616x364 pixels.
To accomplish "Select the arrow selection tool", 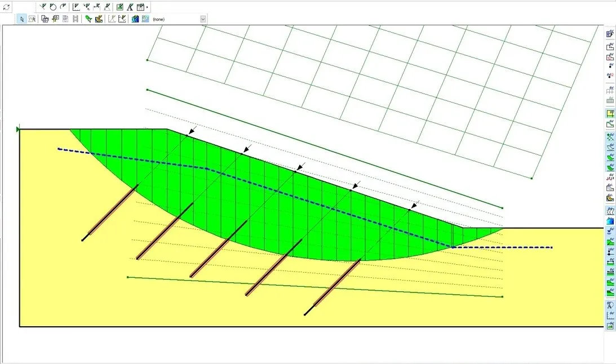I will 22,18.
